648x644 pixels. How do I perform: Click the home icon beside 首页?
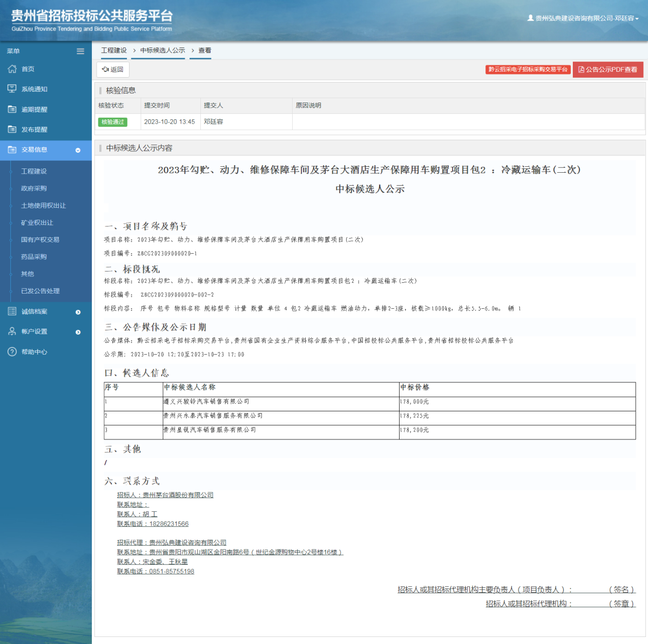point(12,69)
